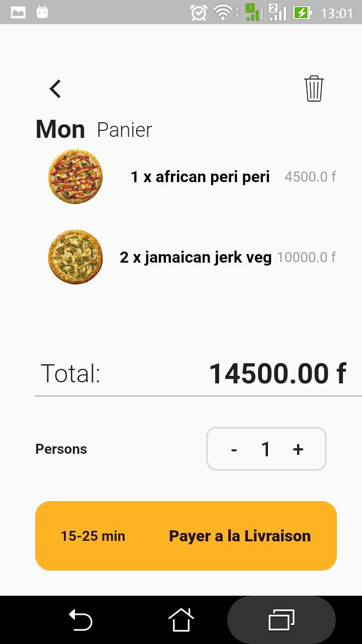
Task: Tap the picture notification icon
Action: [x=18, y=13]
